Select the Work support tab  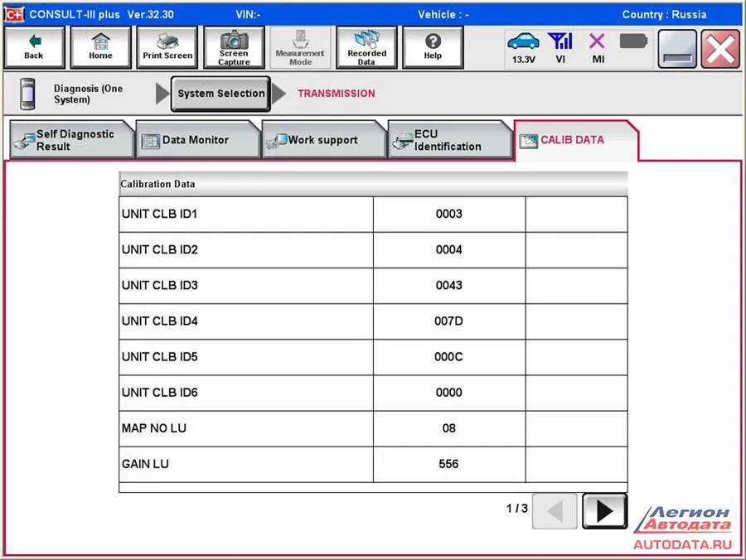[322, 140]
